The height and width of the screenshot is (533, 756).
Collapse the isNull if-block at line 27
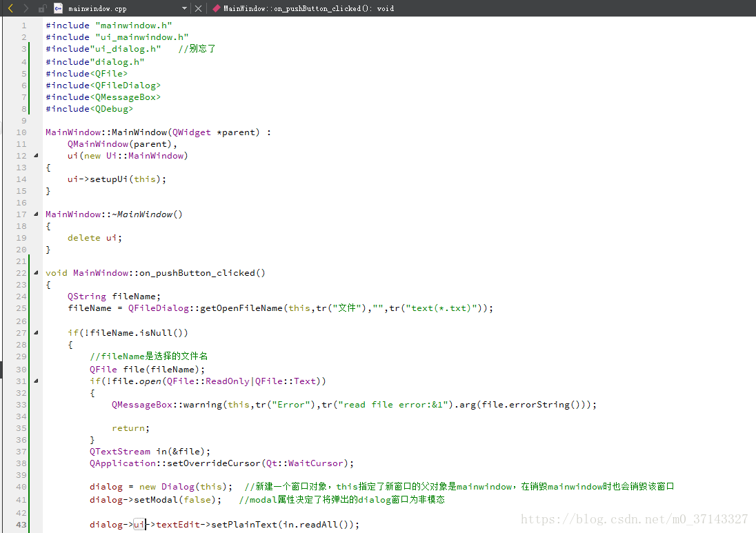pos(36,332)
